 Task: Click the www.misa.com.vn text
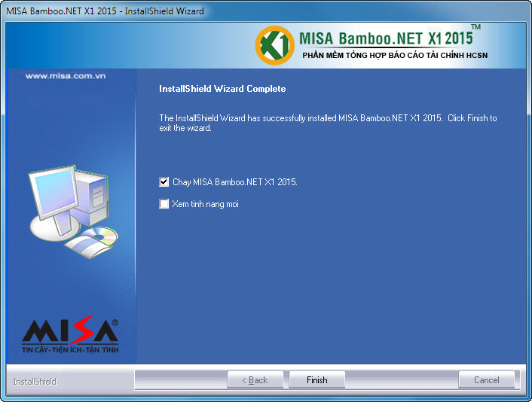[x=66, y=76]
